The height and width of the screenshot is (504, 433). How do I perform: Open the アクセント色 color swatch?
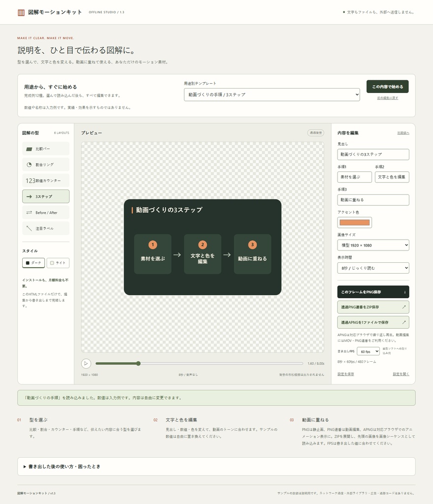pyautogui.click(x=355, y=222)
